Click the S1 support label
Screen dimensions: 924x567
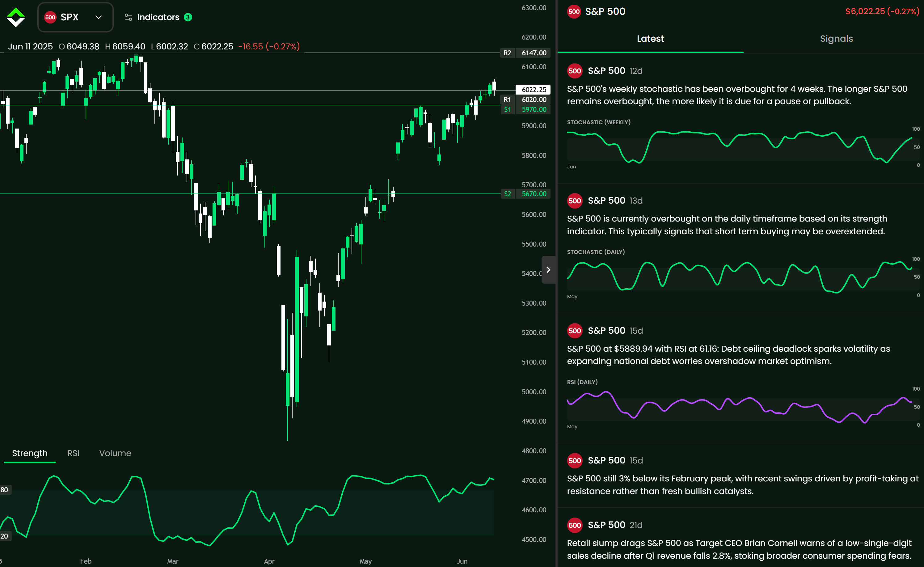coord(507,109)
